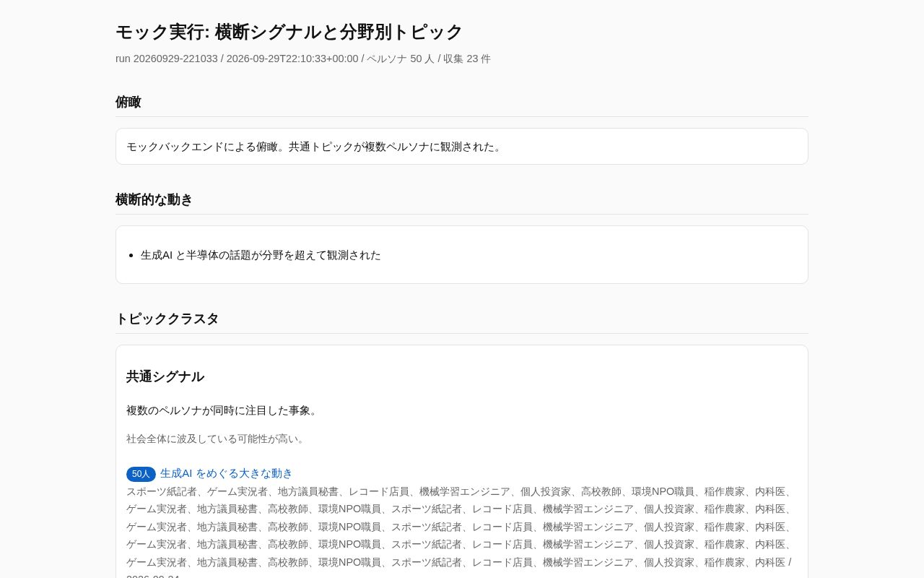The image size is (924, 578).
Task: Click the 共通シグナル cluster heading
Action: click(x=165, y=376)
